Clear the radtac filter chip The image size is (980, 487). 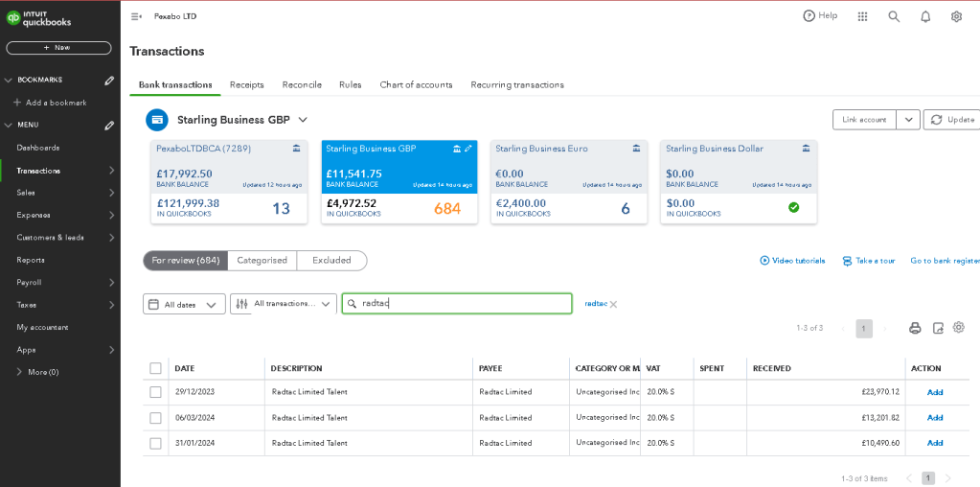[x=613, y=305]
